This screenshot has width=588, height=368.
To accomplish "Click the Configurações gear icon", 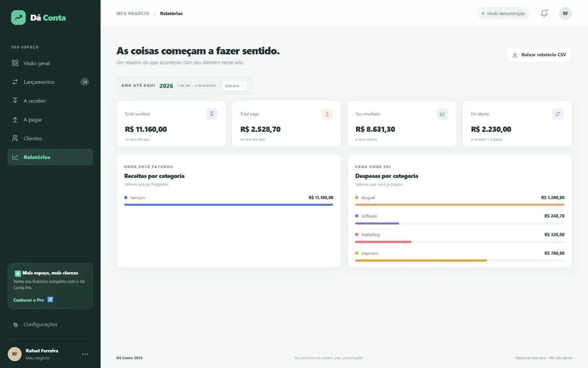I will pos(16,325).
